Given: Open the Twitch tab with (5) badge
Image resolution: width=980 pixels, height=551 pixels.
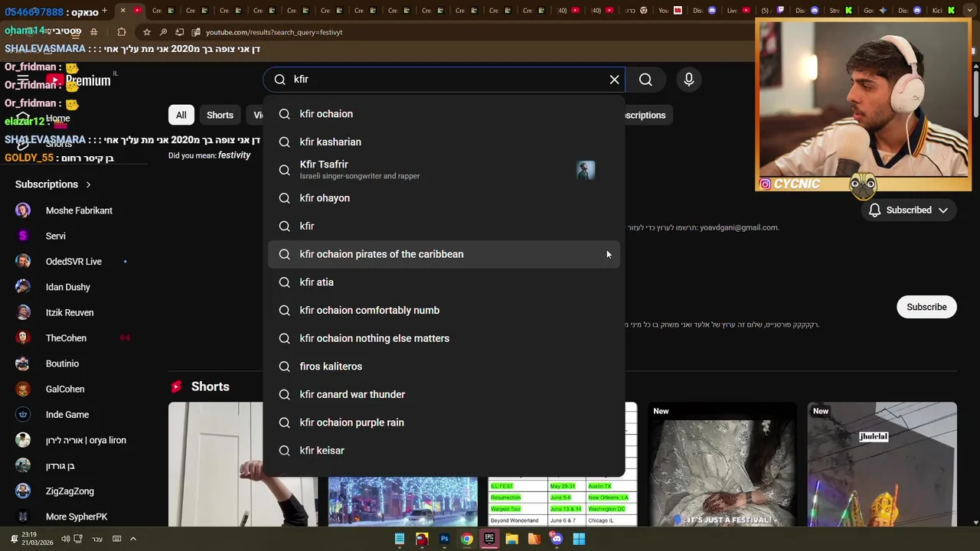Looking at the screenshot, I should [773, 11].
